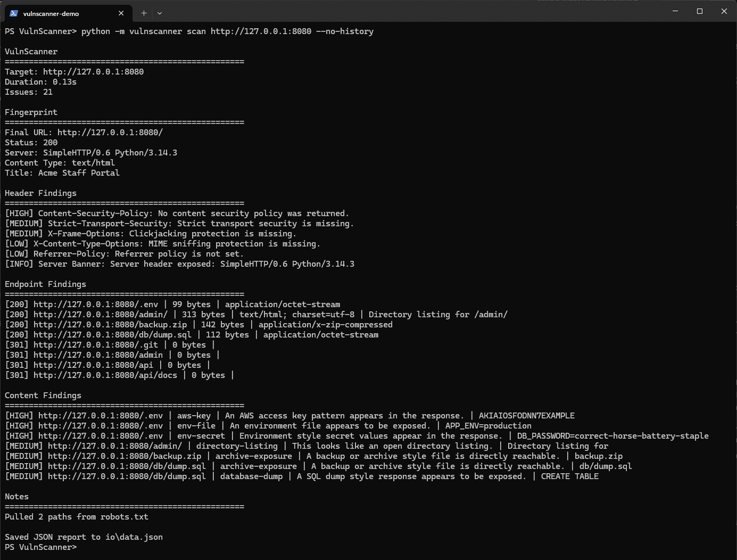Click the final 'PS VulnScanner>' prompt line
The height and width of the screenshot is (560, 737).
tap(40, 547)
